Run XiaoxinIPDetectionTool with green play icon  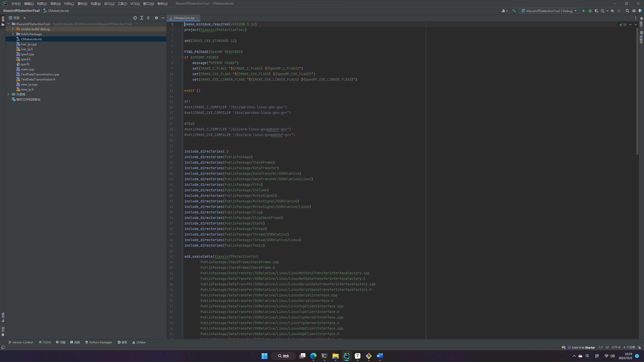tap(584, 11)
